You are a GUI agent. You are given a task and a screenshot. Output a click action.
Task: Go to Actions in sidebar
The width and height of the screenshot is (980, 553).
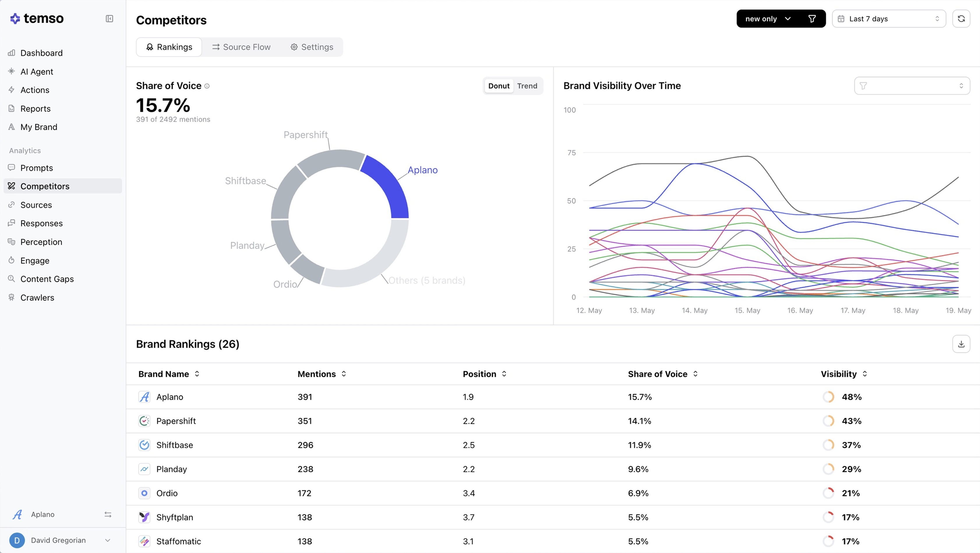[63, 90]
